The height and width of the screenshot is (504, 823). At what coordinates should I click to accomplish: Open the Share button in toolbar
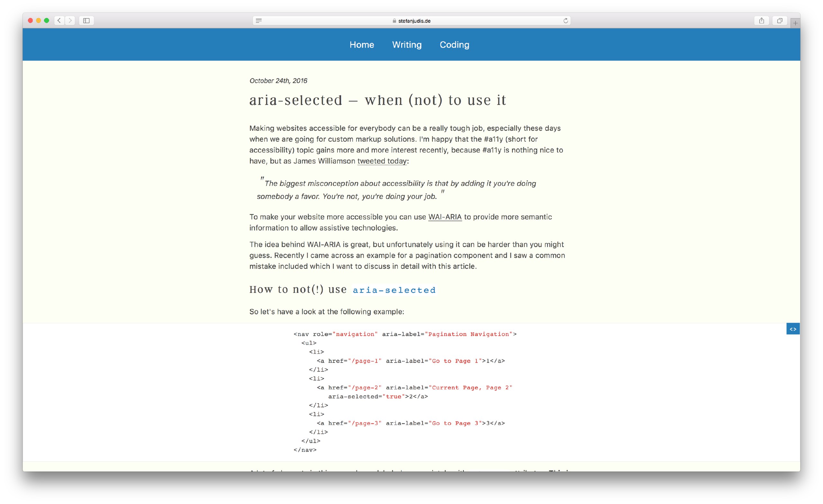[x=762, y=21]
